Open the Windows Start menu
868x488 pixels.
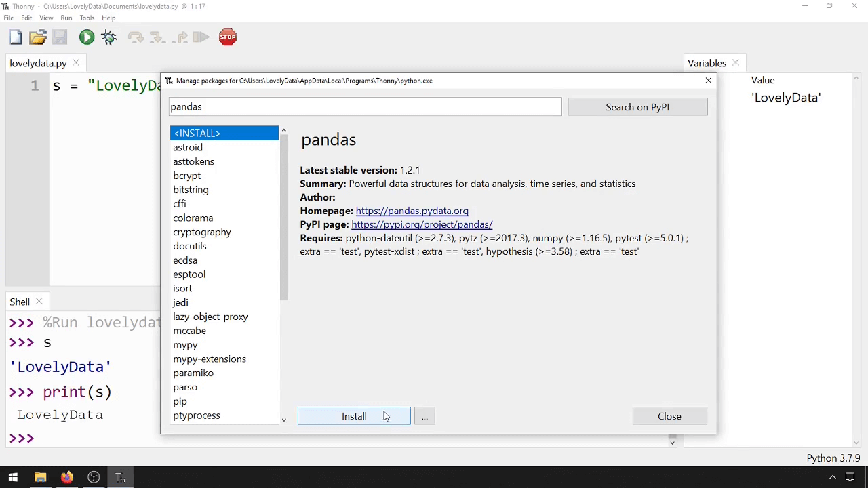coord(13,478)
